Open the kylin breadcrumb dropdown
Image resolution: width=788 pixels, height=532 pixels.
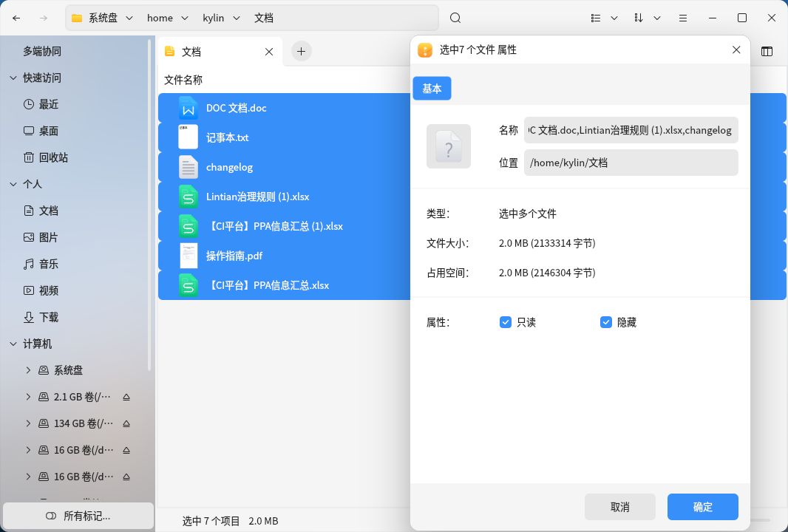(237, 18)
